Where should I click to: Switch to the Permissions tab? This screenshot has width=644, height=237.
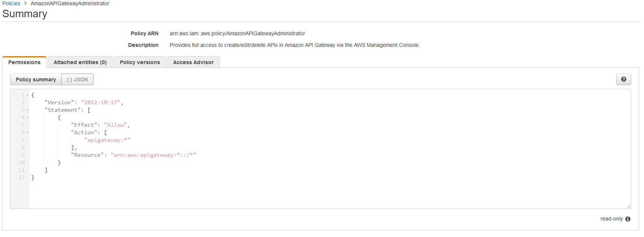(24, 62)
